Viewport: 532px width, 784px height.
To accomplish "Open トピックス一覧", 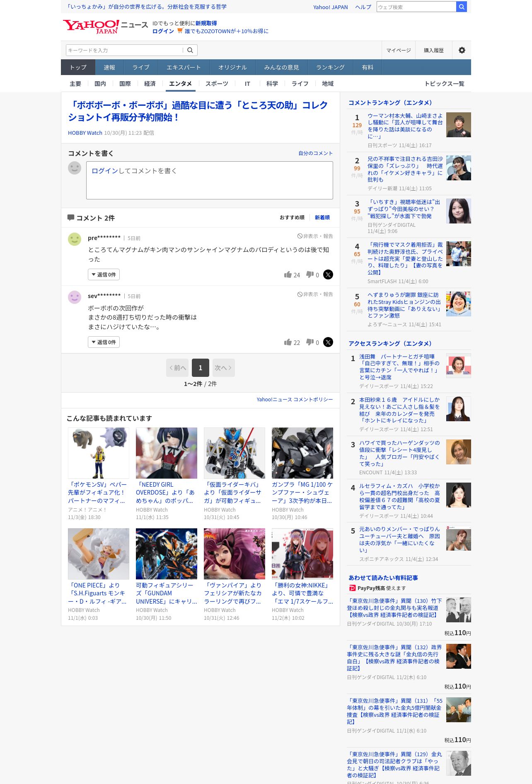I will point(444,84).
